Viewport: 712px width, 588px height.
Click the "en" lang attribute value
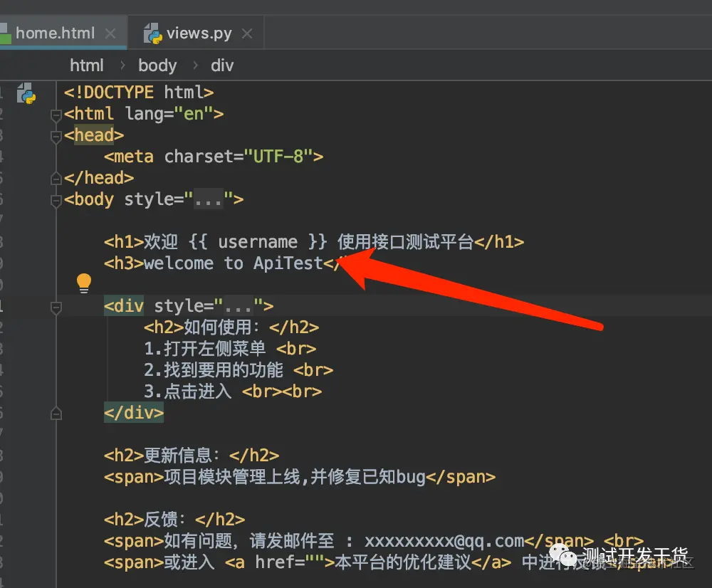coord(194,113)
